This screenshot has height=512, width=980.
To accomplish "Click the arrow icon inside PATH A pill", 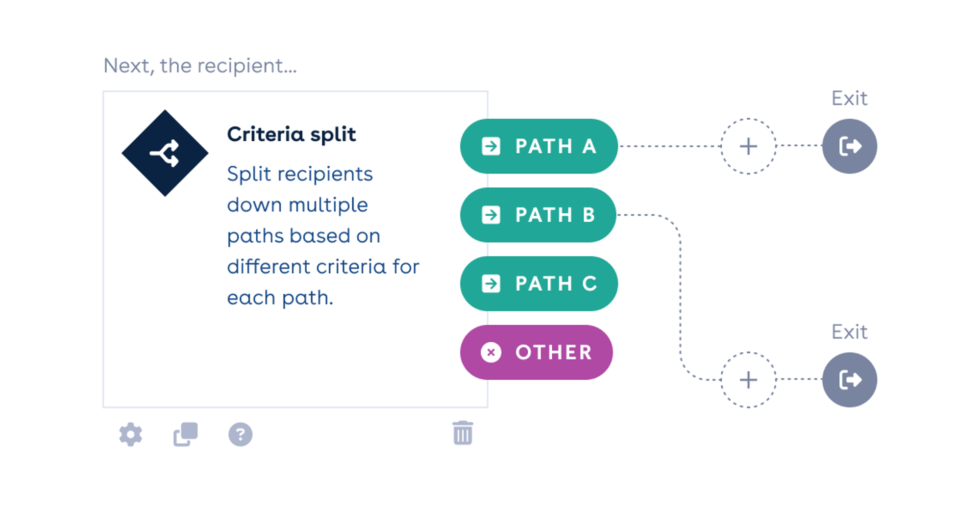I will (491, 146).
